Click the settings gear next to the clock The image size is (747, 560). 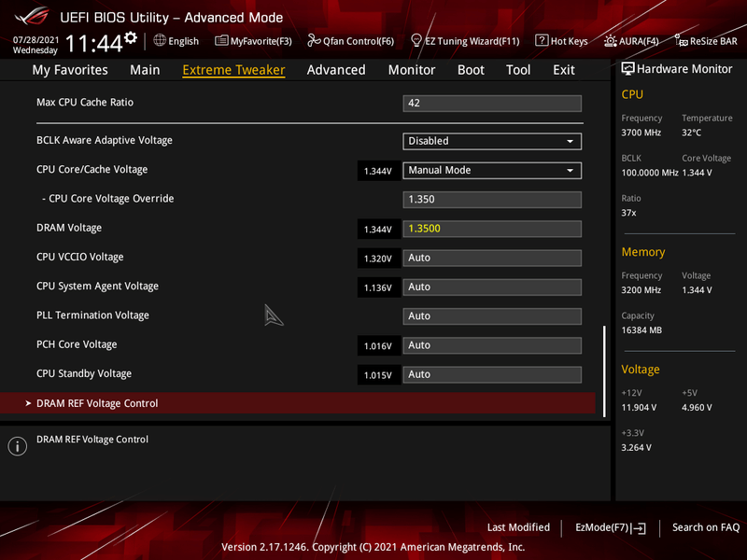131,37
